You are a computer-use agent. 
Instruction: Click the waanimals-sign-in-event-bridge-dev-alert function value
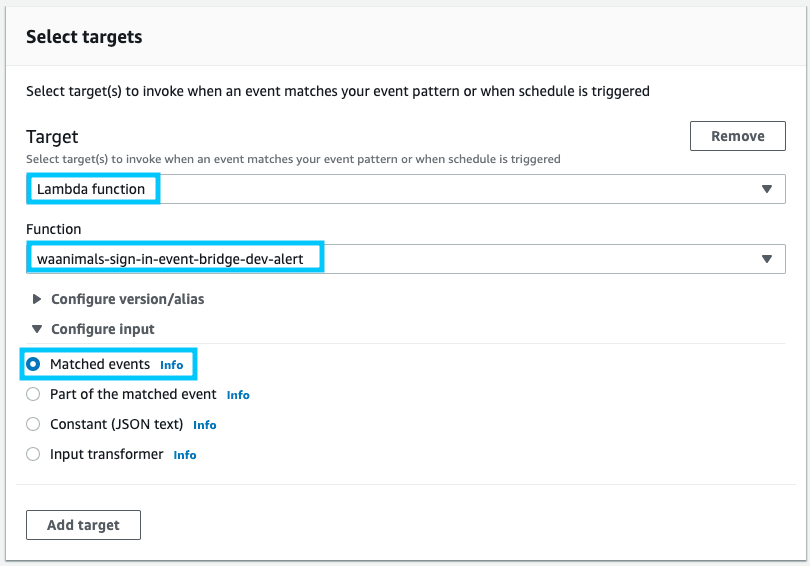[x=172, y=259]
